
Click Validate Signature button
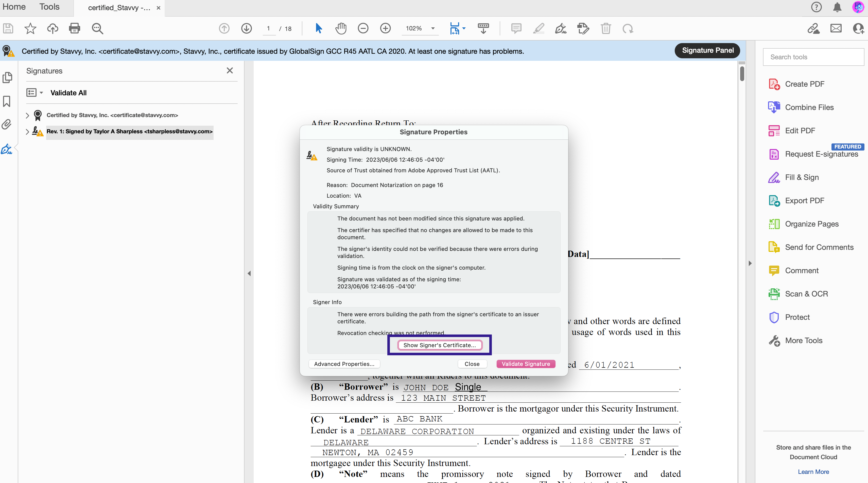point(526,364)
